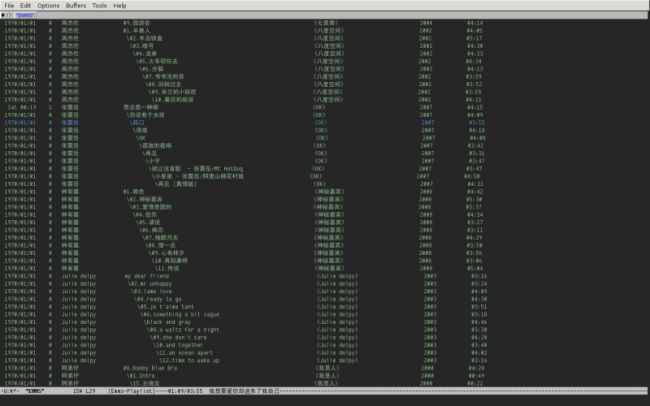This screenshot has height=406, width=650.
Task: Select the track '02.mr unhappy'
Action: [150, 284]
